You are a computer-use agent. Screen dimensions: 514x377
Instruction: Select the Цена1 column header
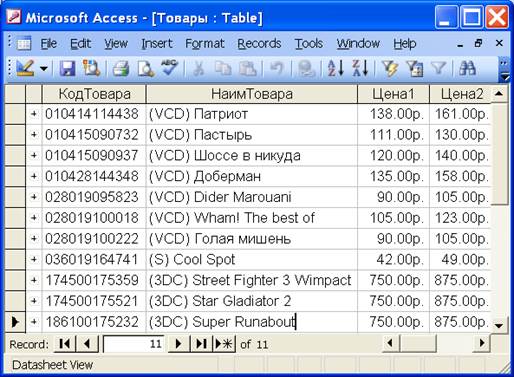click(x=393, y=94)
